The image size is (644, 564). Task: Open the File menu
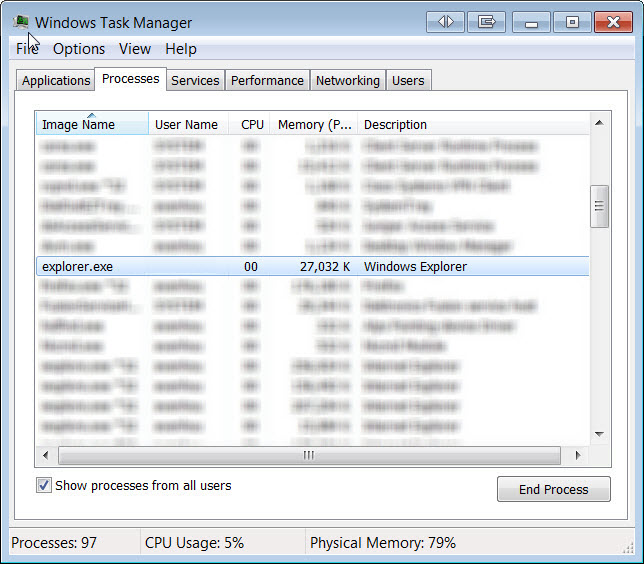click(x=27, y=49)
